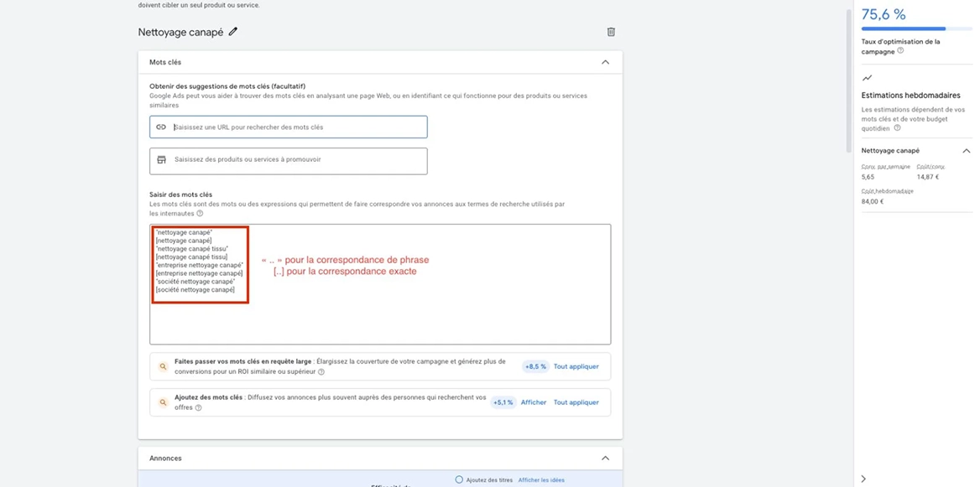This screenshot has width=980, height=487.
Task: Click the products or services field
Action: tap(289, 161)
